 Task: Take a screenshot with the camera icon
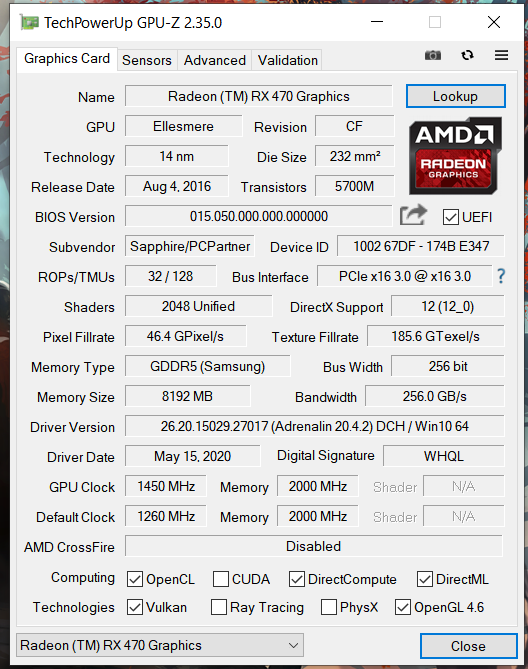tap(432, 55)
